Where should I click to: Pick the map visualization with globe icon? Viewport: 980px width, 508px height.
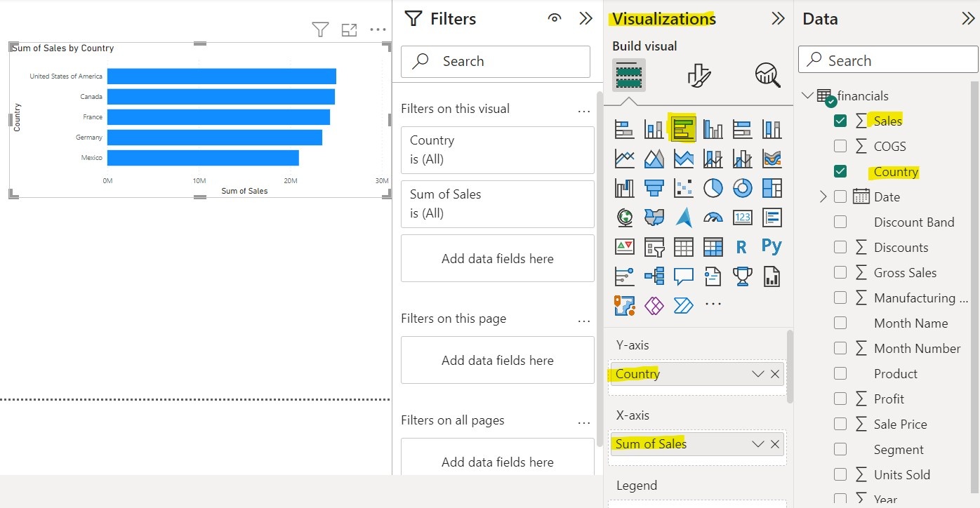624,218
